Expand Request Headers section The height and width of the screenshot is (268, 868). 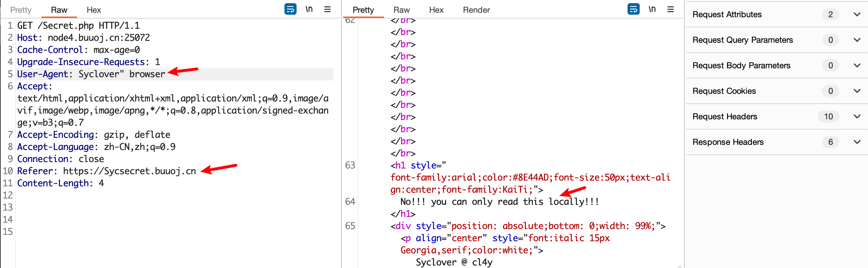pyautogui.click(x=857, y=116)
